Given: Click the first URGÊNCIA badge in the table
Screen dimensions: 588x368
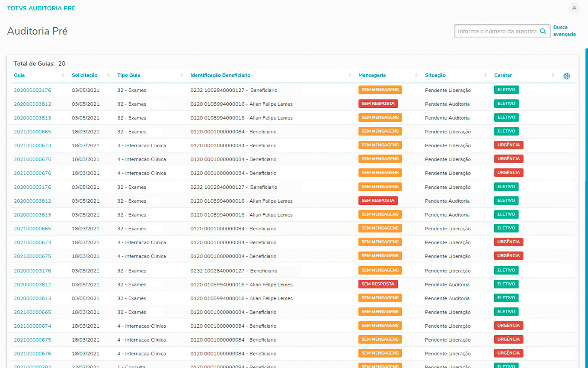Looking at the screenshot, I should [508, 145].
